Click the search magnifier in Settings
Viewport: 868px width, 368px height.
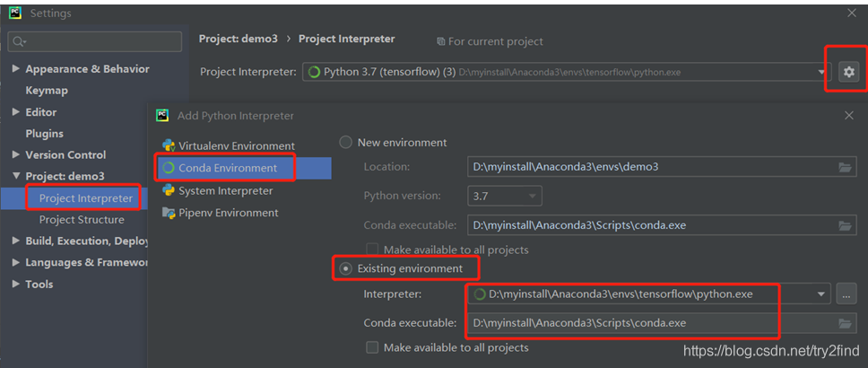tap(20, 41)
